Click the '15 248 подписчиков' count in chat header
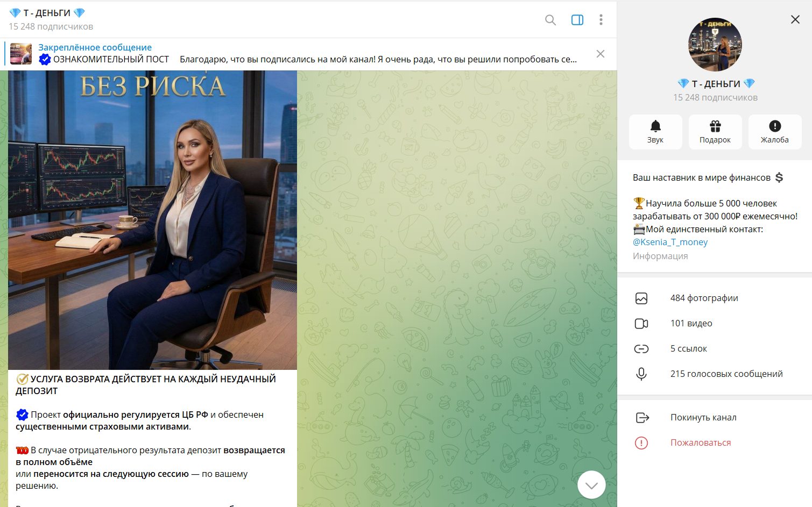This screenshot has width=812, height=507. tap(51, 26)
